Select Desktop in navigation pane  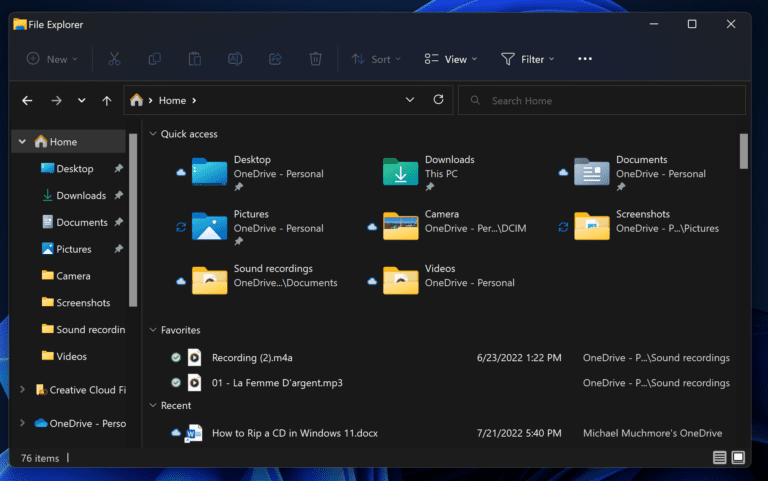click(74, 168)
